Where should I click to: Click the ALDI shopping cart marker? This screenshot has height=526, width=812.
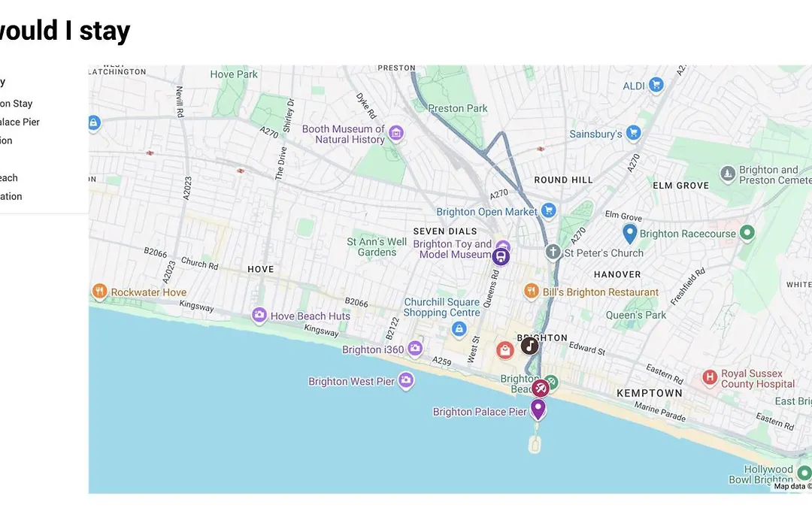[x=656, y=84]
